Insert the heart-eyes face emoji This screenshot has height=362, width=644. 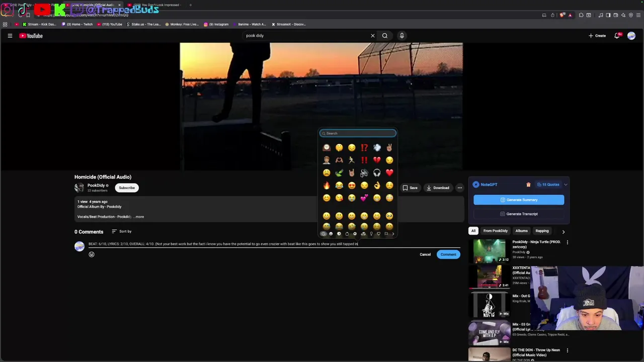point(352,185)
